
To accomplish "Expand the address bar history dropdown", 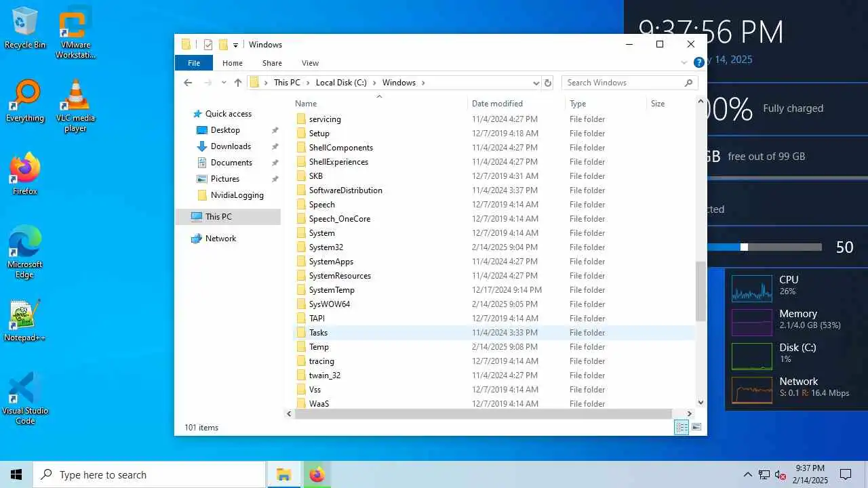I will click(536, 83).
